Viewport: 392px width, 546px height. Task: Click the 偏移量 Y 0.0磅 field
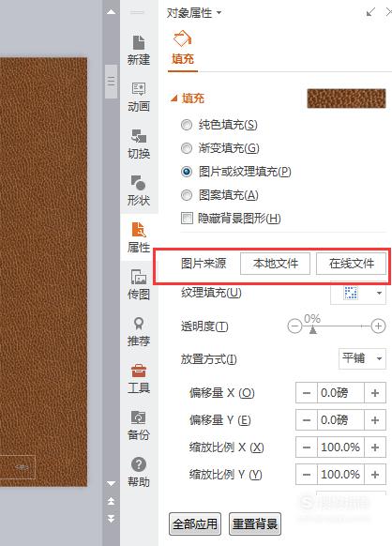pyautogui.click(x=340, y=420)
